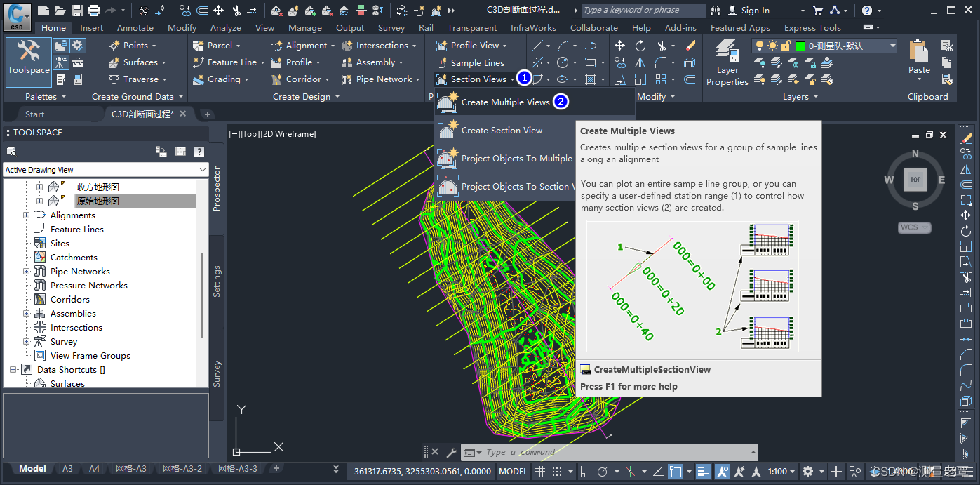
Task: Select View Frame Groups tree item
Action: click(x=90, y=356)
